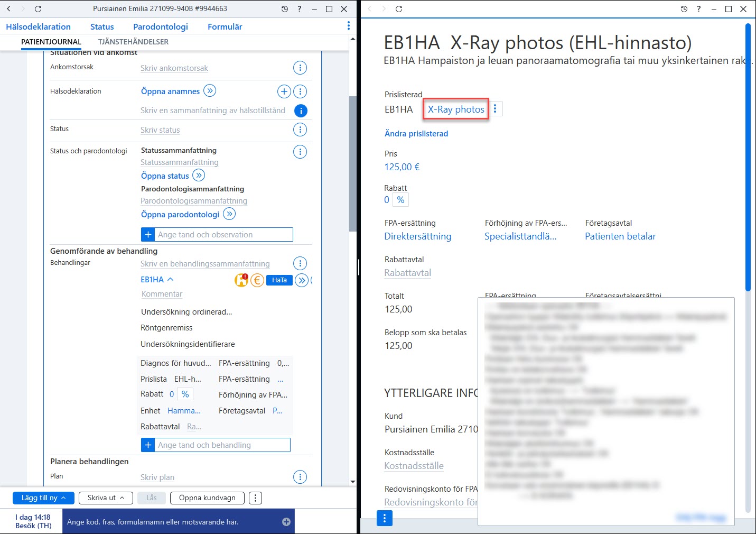756x534 pixels.
Task: Open the Skriva ut dropdown
Action: point(106,498)
